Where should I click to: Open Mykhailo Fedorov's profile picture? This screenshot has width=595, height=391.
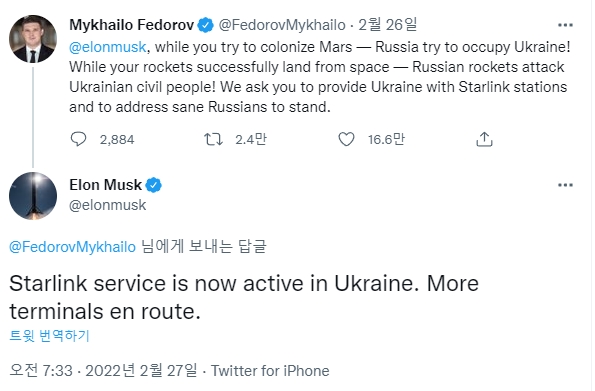point(33,39)
